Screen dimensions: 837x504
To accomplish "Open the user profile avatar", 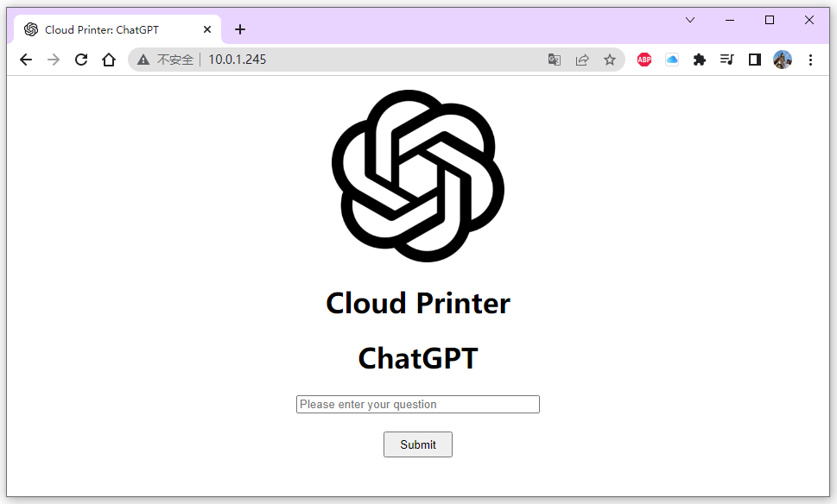I will point(783,60).
